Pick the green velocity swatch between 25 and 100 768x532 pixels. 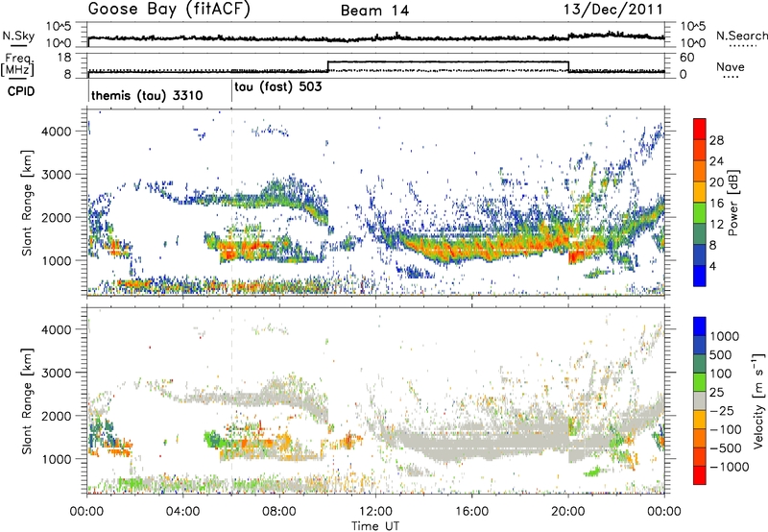(x=700, y=382)
